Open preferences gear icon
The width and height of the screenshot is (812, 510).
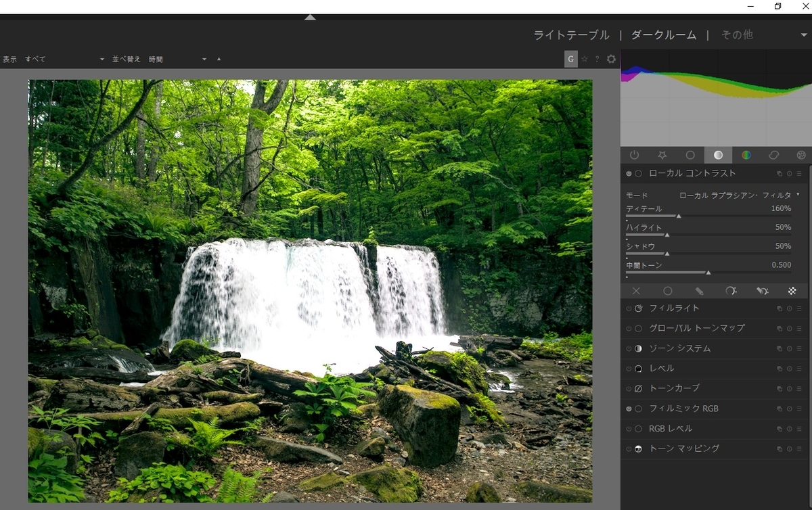coord(611,60)
